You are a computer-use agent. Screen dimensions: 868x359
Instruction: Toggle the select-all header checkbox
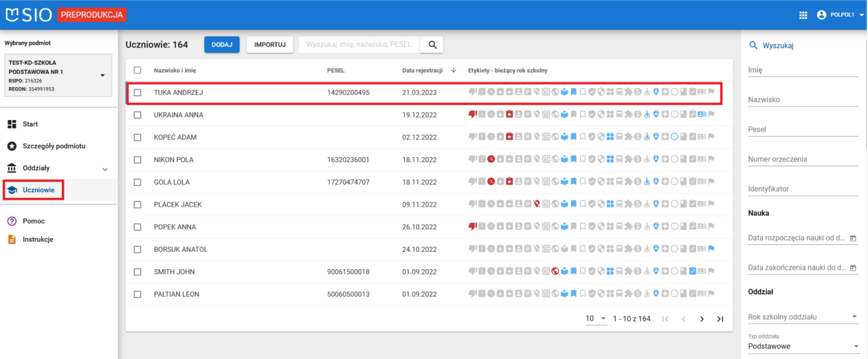coord(138,70)
